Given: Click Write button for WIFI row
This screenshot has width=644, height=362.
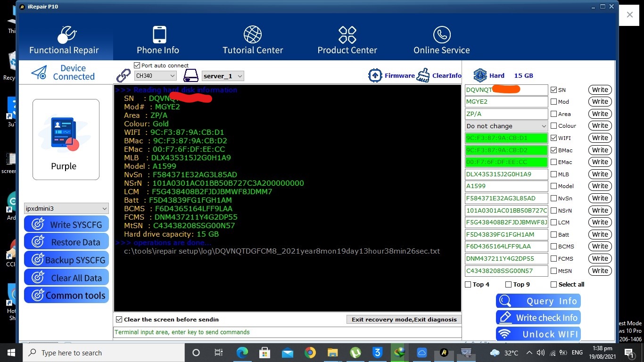Looking at the screenshot, I should point(600,138).
